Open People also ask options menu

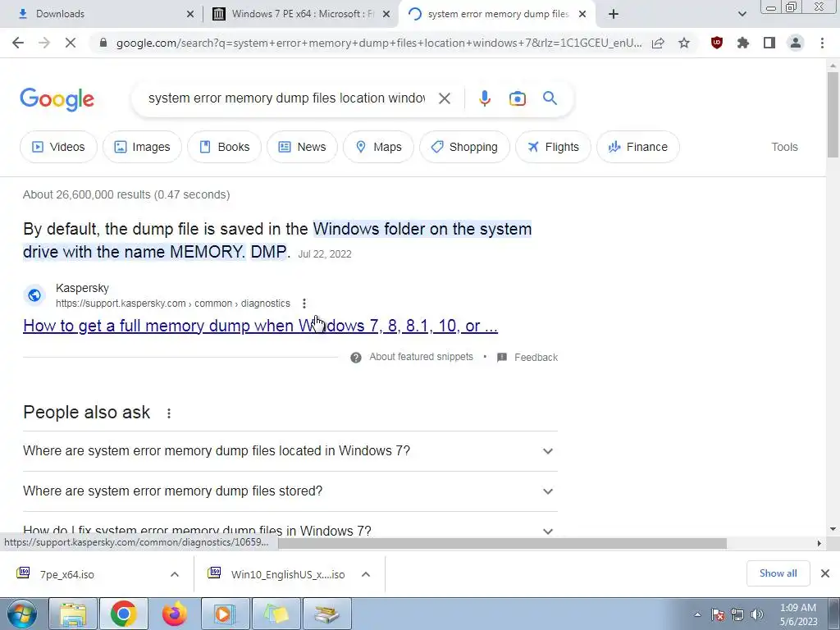169,413
